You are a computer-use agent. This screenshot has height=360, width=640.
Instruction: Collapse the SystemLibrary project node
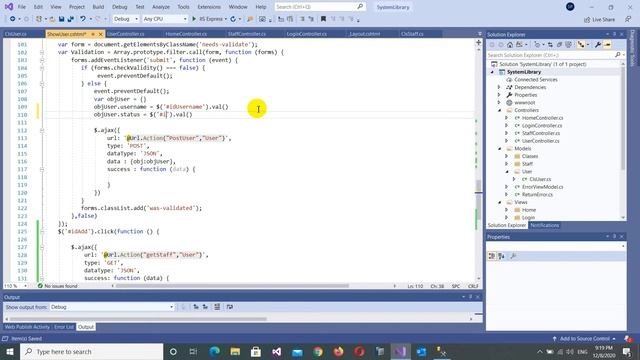pyautogui.click(x=492, y=72)
